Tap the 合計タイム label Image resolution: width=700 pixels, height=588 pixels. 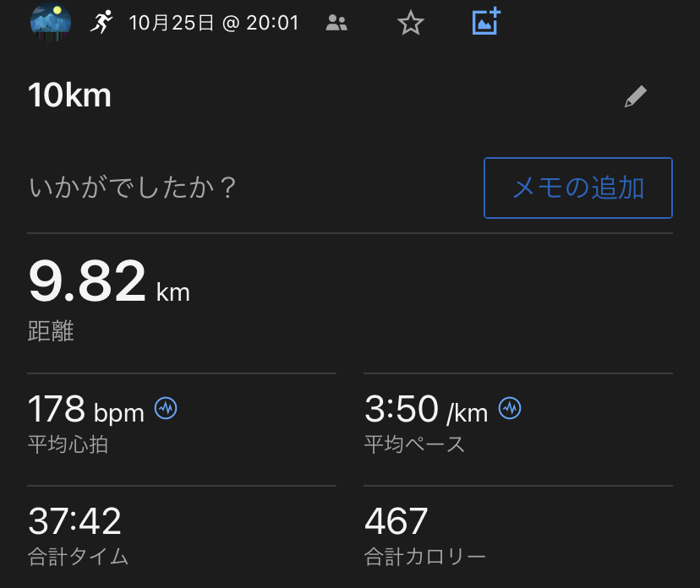click(x=78, y=557)
